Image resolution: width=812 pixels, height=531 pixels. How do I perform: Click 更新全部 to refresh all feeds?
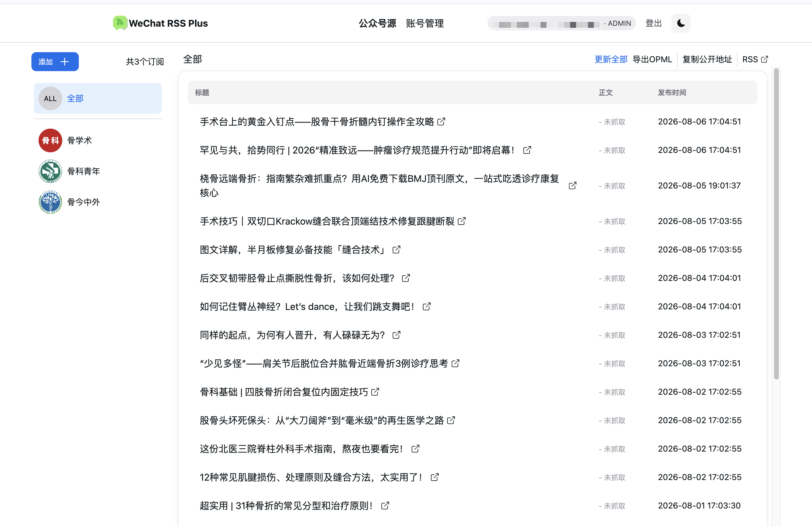611,59
